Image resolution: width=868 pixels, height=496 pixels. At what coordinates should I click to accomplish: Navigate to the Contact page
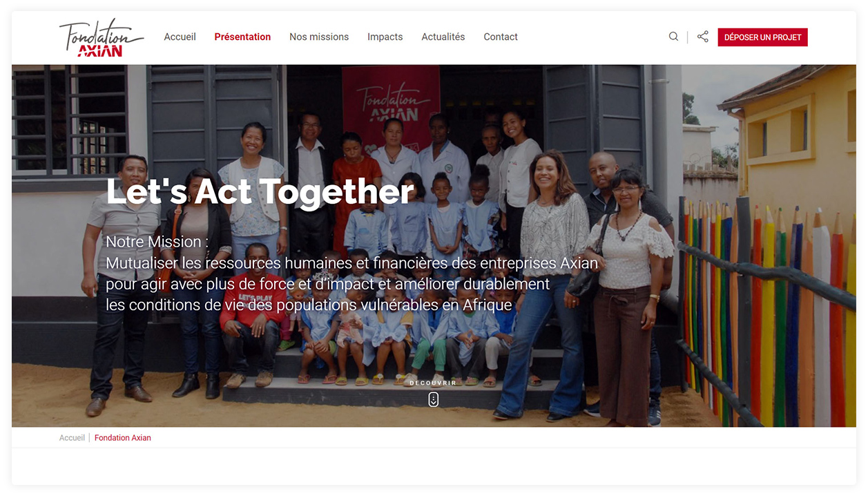pos(501,37)
